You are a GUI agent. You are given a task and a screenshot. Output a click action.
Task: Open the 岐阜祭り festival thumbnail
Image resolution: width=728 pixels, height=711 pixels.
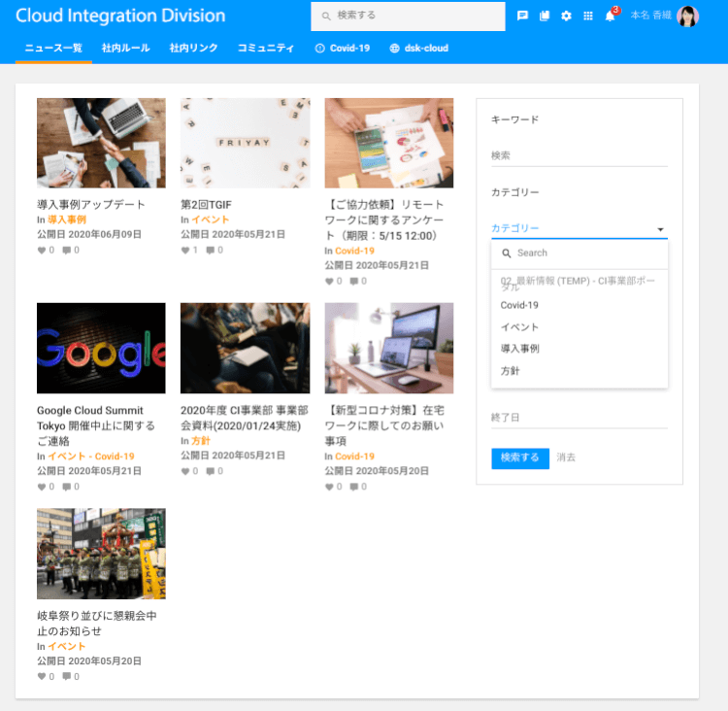tap(101, 554)
